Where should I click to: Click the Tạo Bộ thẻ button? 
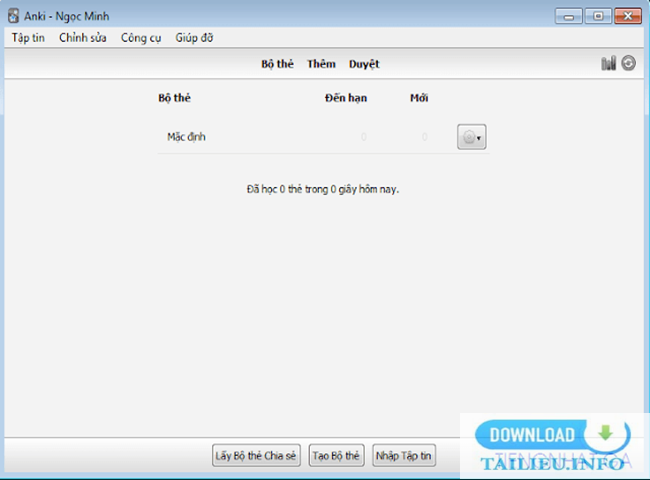(x=336, y=456)
